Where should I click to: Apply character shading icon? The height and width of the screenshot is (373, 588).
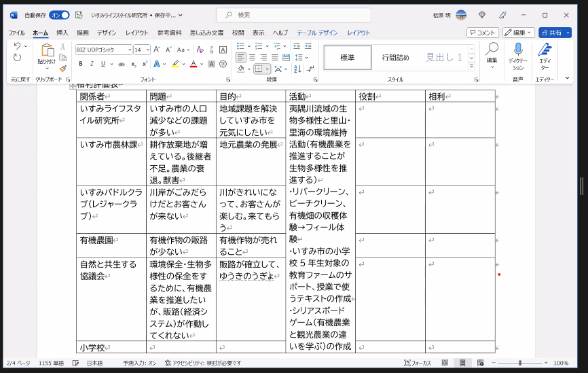point(211,64)
